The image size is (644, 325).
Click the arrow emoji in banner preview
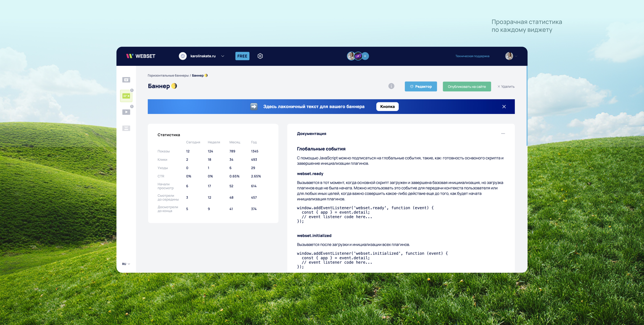254,107
